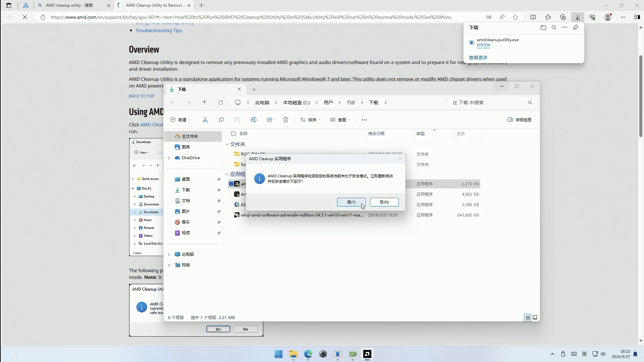The image size is (644, 362).
Task: Open downloads folder icon in download popup
Action: coord(543,27)
